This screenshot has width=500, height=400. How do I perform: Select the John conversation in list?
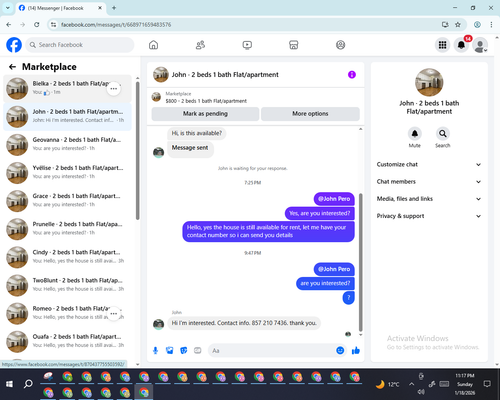(x=67, y=117)
